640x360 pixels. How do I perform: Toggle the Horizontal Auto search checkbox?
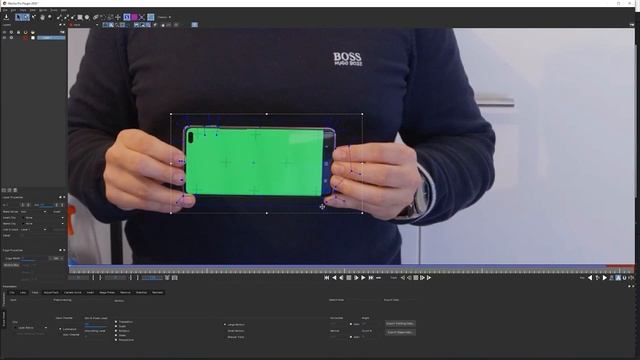click(351, 324)
